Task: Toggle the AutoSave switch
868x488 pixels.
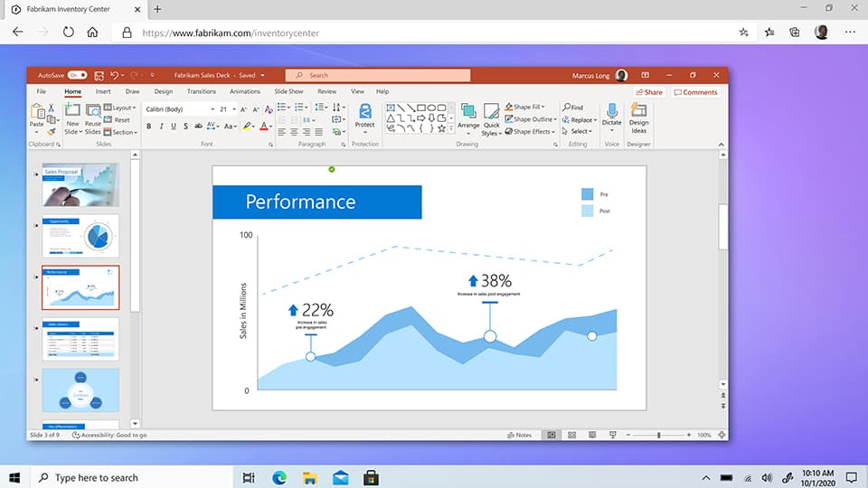Action: (x=77, y=76)
